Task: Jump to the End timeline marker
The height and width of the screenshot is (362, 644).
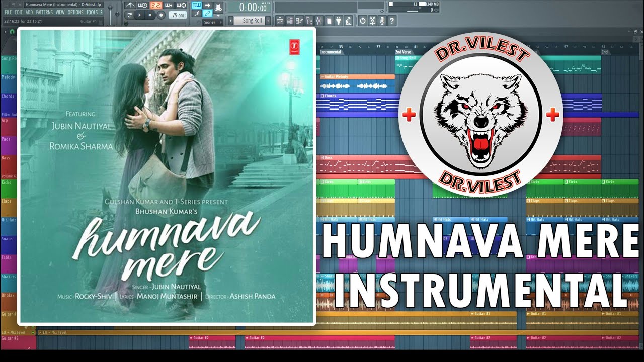Action: click(x=605, y=52)
